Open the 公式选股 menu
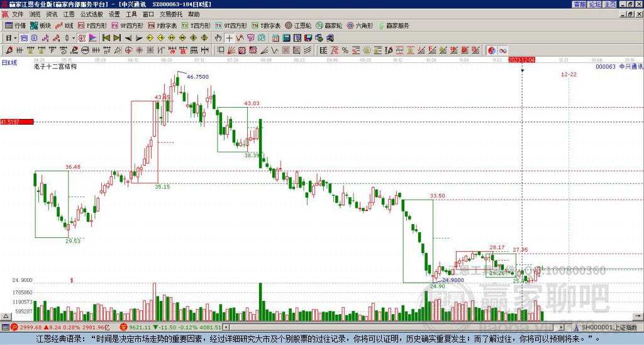Screen dimensions: 644x345 pyautogui.click(x=92, y=14)
